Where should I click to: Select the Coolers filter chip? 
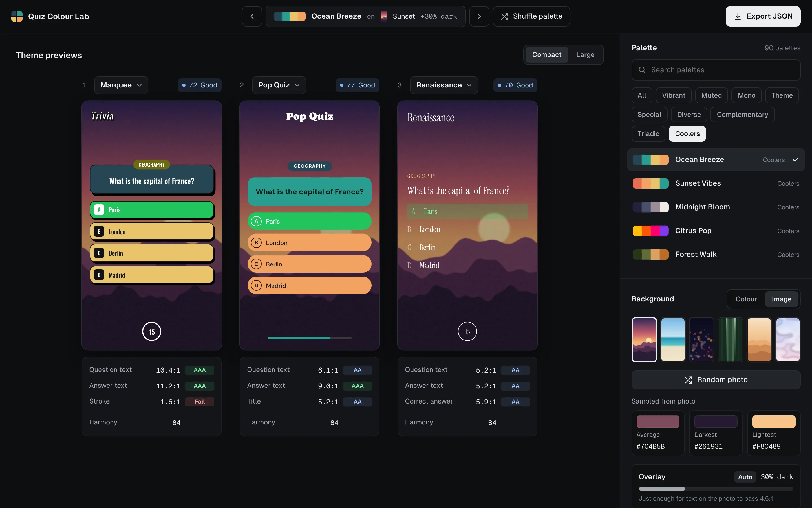point(687,134)
